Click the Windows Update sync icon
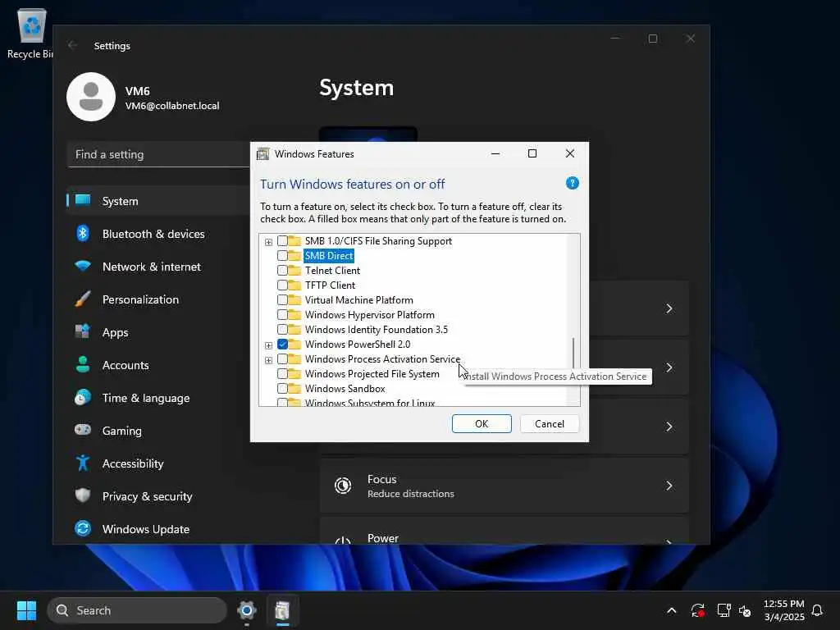Viewport: 840px width, 630px height. point(83,529)
